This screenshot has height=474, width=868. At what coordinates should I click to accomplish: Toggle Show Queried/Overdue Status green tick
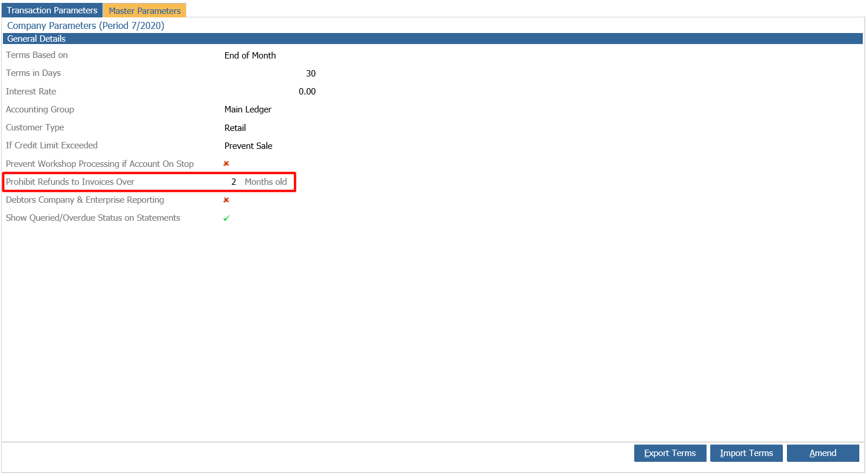226,218
